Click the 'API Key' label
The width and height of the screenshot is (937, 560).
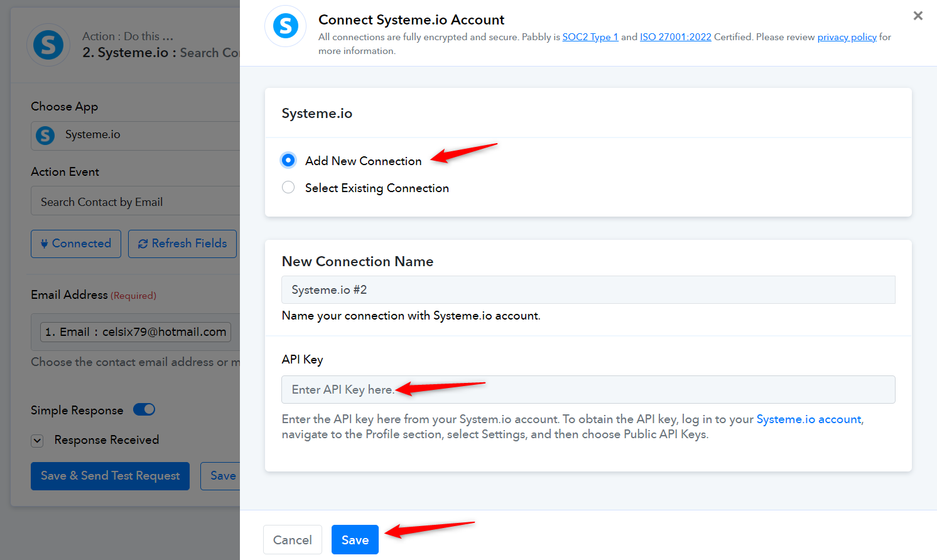(x=302, y=360)
